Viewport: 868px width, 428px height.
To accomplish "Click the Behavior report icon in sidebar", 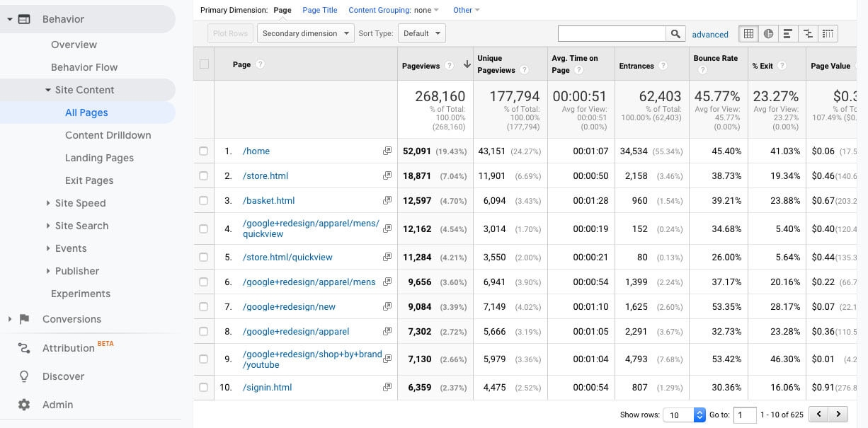I will click(x=24, y=19).
